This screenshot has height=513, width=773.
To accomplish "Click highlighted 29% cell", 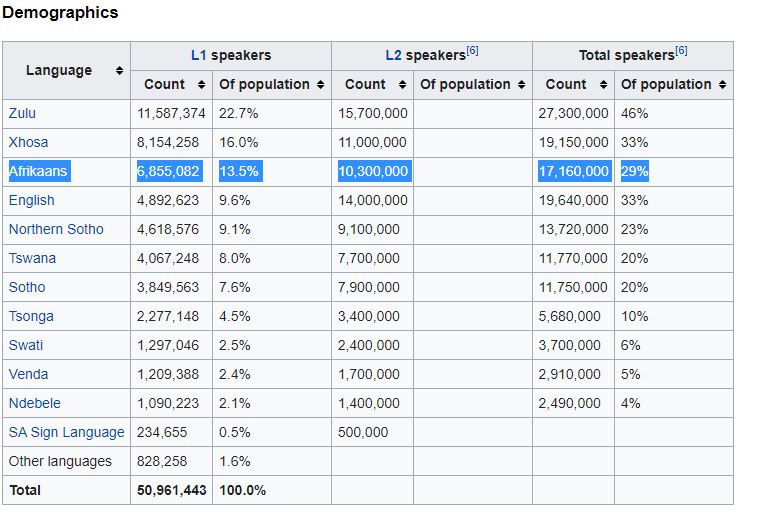I will (634, 171).
